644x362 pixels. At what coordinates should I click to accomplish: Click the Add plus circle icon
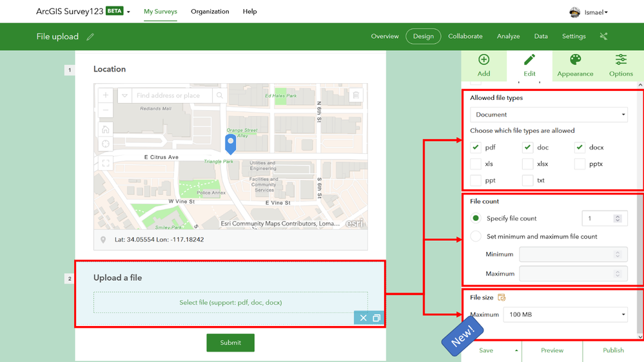(483, 59)
